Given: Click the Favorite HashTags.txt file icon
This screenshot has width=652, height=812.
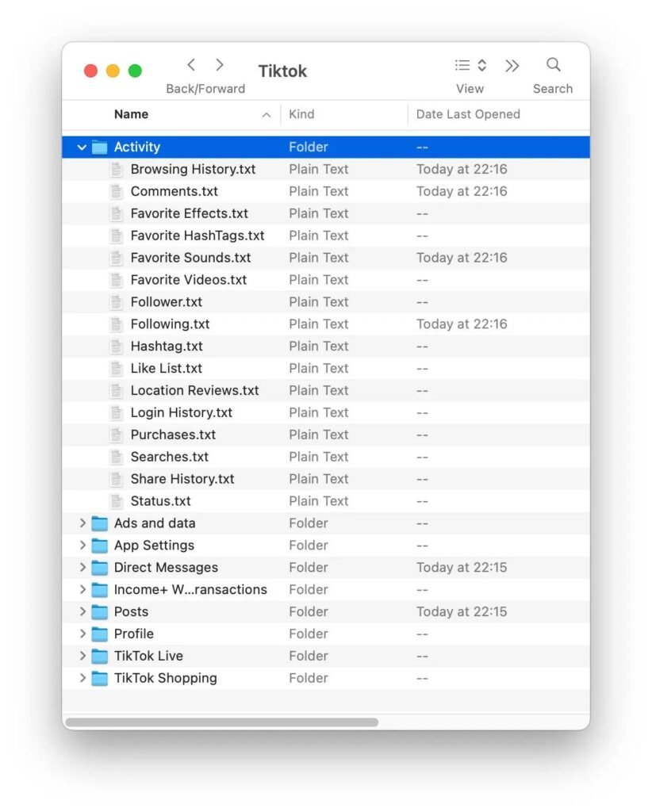Looking at the screenshot, I should (x=117, y=236).
